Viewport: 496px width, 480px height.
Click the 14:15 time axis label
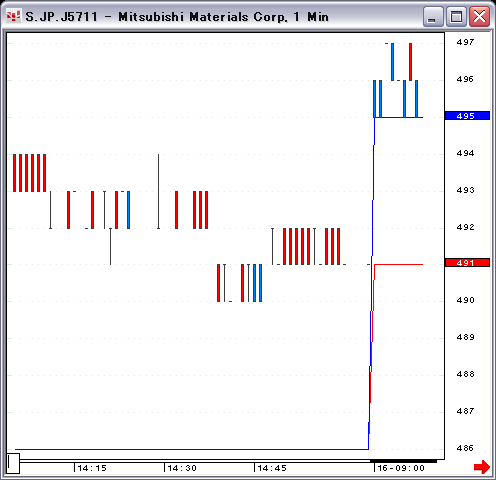pos(92,468)
